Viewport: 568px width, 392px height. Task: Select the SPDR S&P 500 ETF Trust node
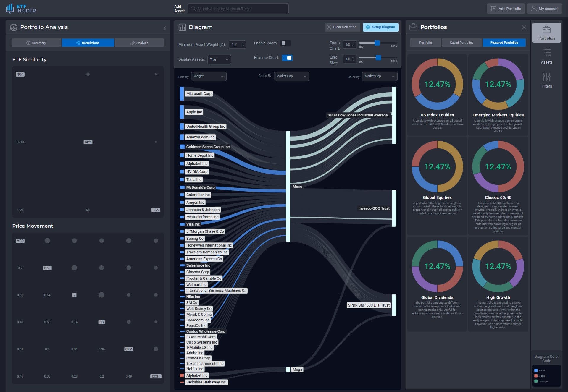[x=369, y=305]
